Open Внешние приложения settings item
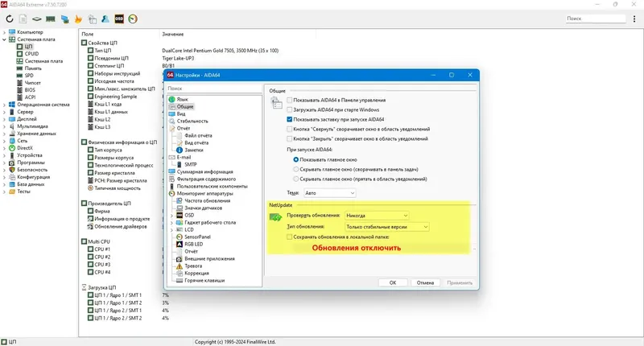Screen dimensions: 644x346 (209, 258)
